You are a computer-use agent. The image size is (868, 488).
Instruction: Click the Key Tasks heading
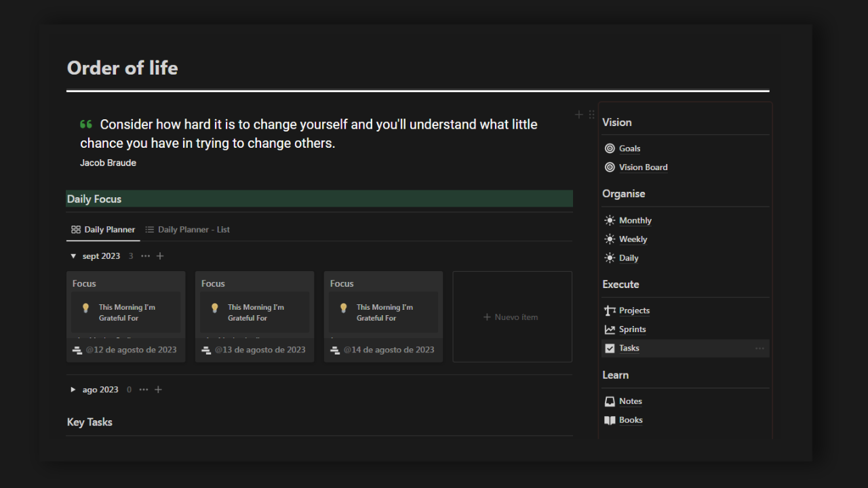[x=90, y=422]
